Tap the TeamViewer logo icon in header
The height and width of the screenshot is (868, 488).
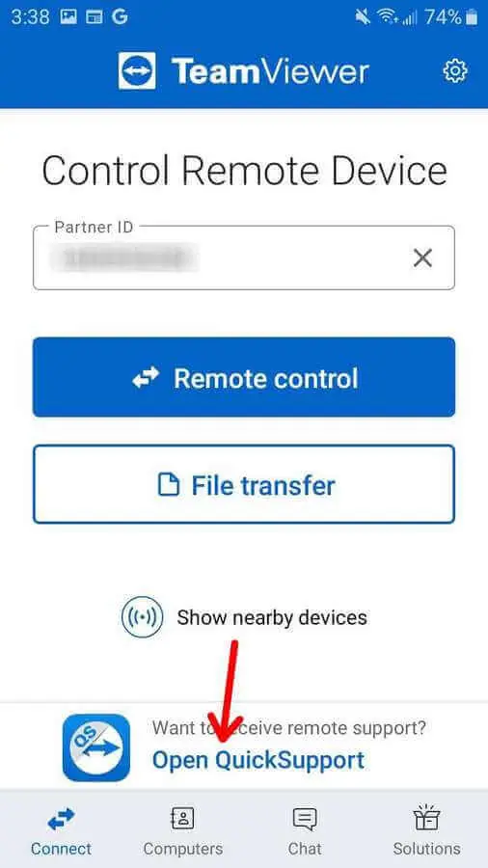coord(137,70)
